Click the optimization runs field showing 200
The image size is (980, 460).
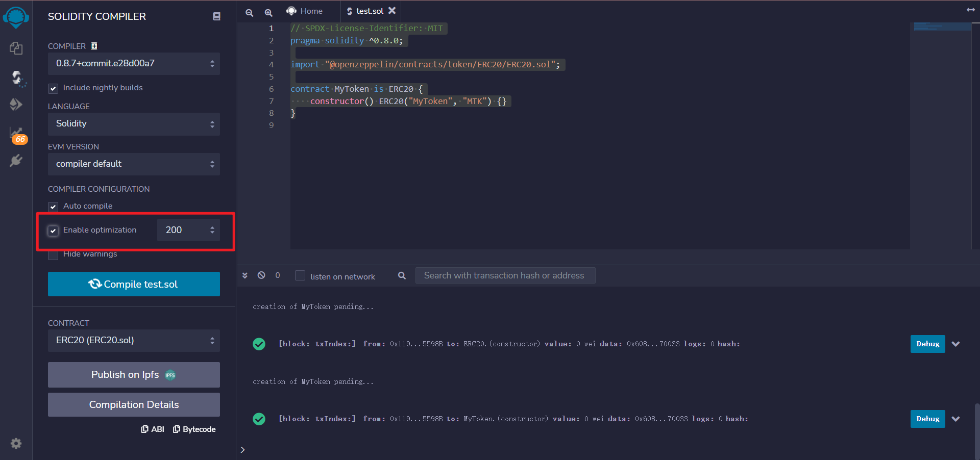(188, 230)
